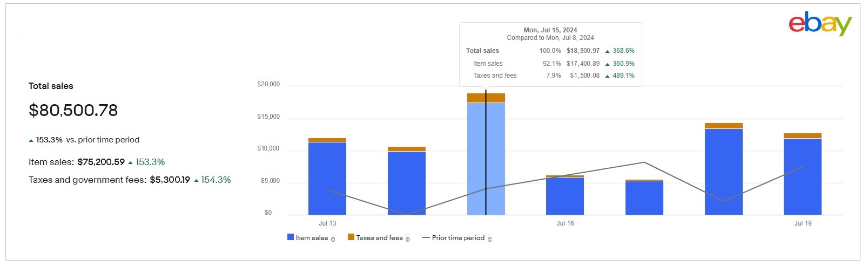Select the Jul 13 item sales bar
This screenshot has height=266, width=868.
point(327,178)
